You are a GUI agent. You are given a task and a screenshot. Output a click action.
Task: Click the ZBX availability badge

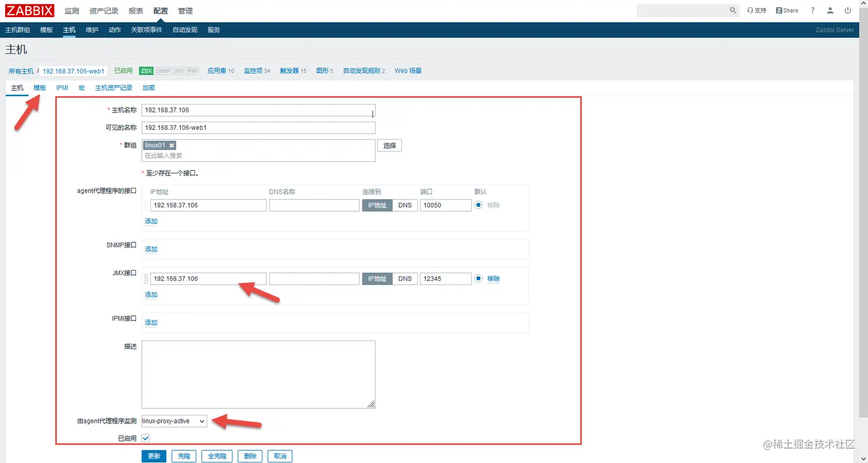tap(146, 71)
